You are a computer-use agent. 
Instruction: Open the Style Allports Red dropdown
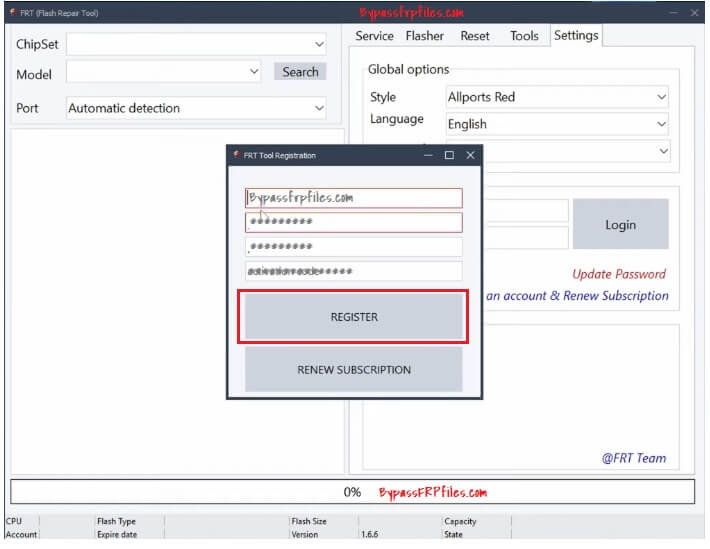tap(557, 97)
